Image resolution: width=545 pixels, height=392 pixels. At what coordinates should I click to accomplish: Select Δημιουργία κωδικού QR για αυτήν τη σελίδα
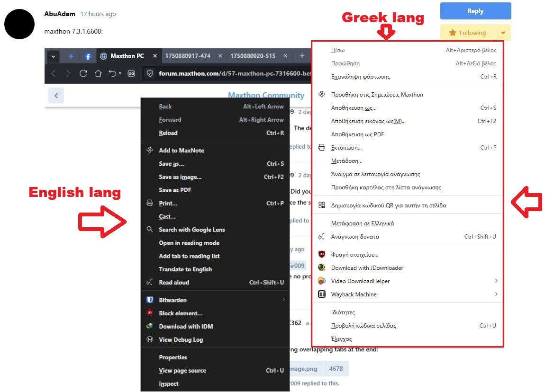tap(408, 205)
